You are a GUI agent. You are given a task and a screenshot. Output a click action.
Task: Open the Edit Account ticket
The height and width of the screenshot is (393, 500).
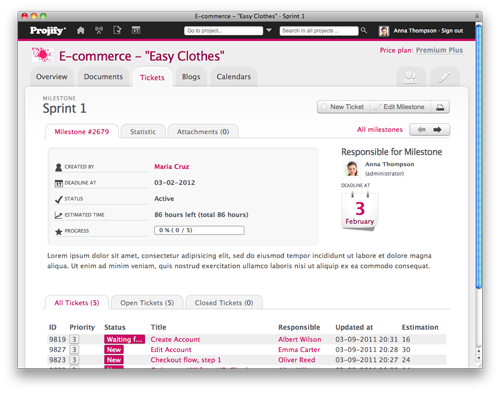[171, 350]
